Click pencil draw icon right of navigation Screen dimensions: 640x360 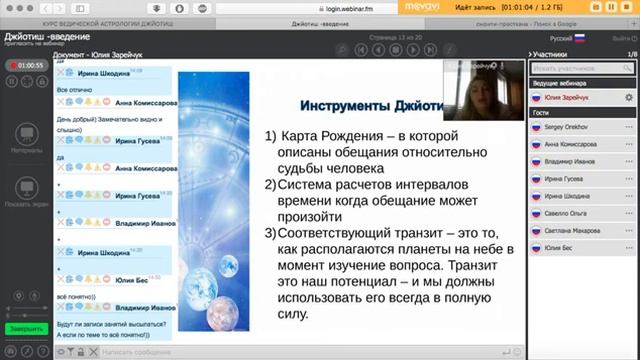tap(449, 50)
